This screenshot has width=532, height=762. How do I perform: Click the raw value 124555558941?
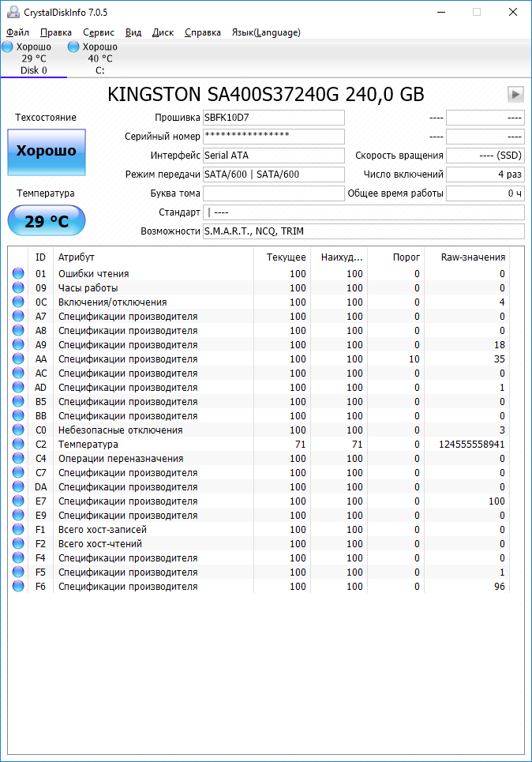point(472,445)
